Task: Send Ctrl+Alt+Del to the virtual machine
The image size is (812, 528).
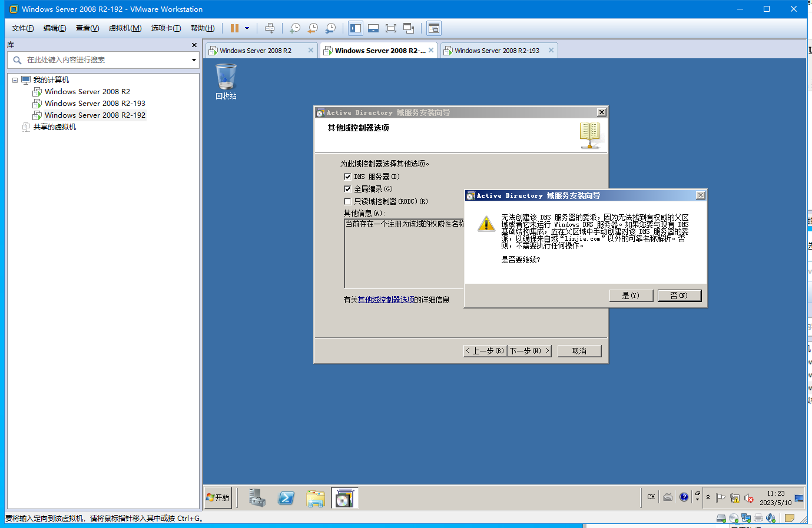Action: pyautogui.click(x=270, y=28)
